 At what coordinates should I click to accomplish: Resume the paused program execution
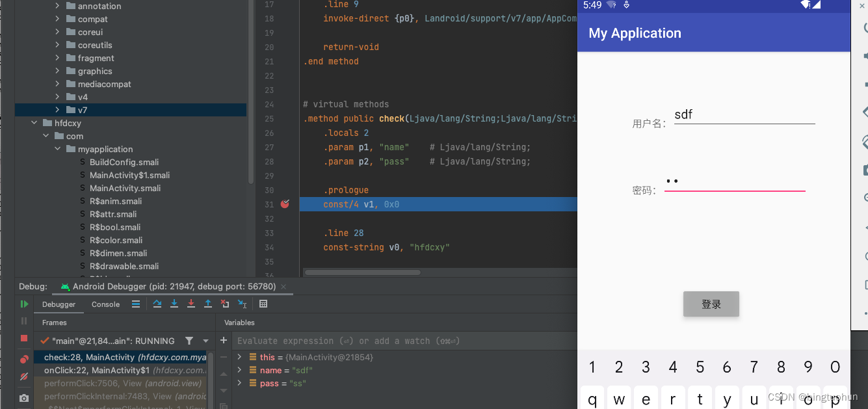pyautogui.click(x=24, y=303)
